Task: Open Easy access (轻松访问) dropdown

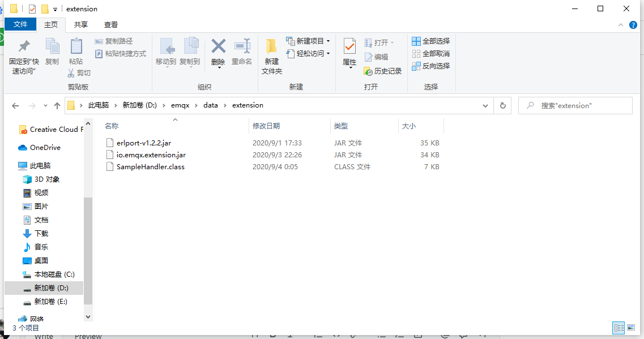Action: point(308,53)
